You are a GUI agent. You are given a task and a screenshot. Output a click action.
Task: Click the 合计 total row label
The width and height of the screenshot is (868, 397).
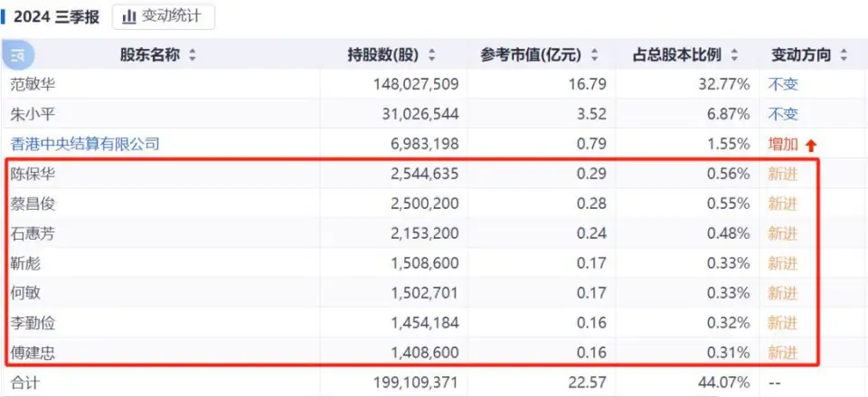(x=25, y=383)
